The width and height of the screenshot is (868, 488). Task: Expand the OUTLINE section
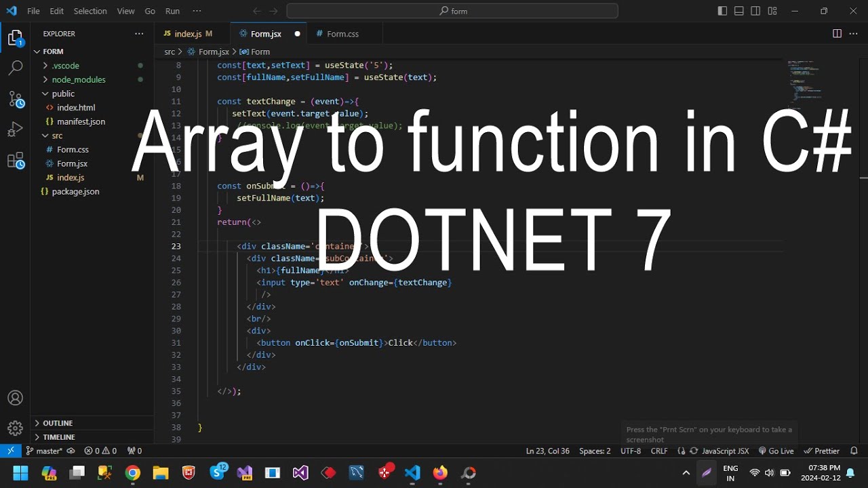(x=92, y=423)
